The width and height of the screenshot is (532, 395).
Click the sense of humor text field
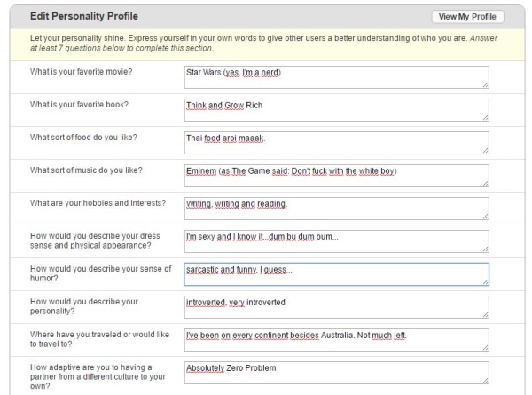[336, 274]
